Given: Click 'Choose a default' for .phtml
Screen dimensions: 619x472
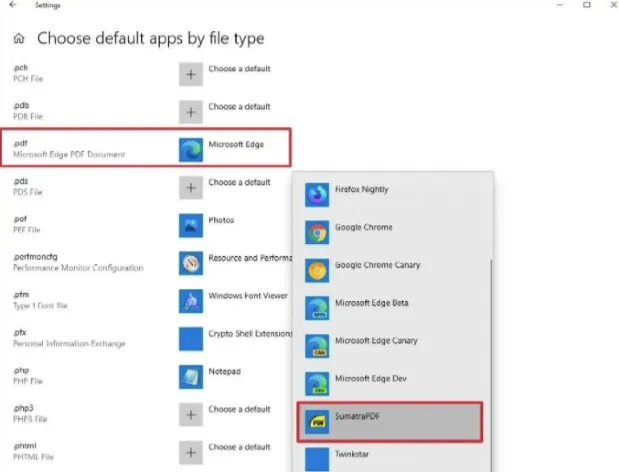Looking at the screenshot, I should pos(239,447).
